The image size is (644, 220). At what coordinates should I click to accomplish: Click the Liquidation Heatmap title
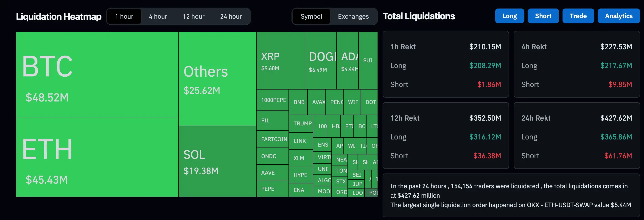click(59, 16)
